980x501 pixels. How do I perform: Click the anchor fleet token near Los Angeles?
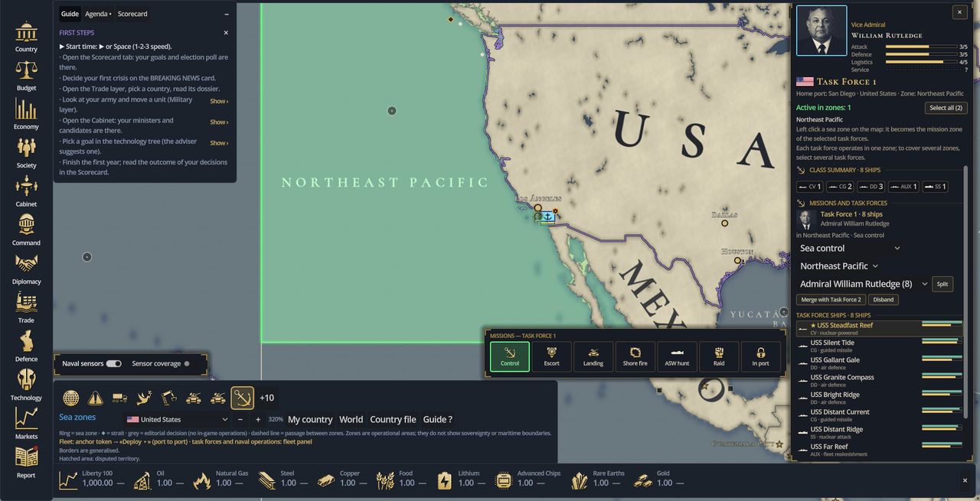point(547,217)
